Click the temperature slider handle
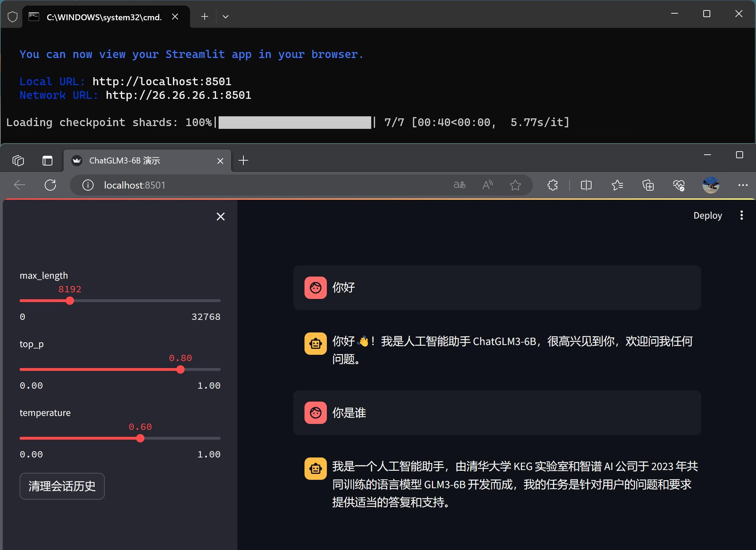The width and height of the screenshot is (756, 550). (x=140, y=438)
